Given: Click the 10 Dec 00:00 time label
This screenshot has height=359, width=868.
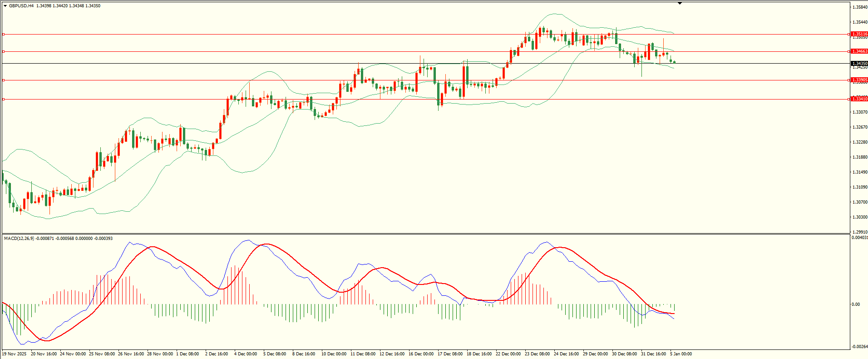Looking at the screenshot, I should [x=334, y=354].
